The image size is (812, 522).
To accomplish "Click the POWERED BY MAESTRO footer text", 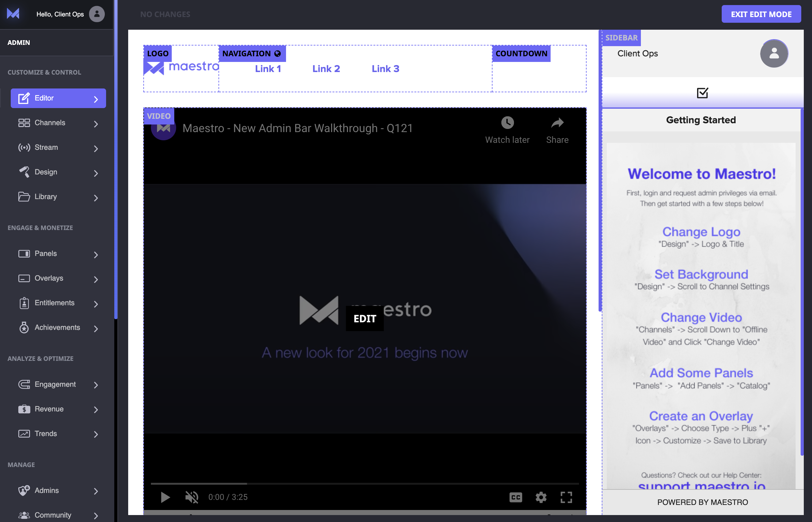I will pyautogui.click(x=703, y=502).
